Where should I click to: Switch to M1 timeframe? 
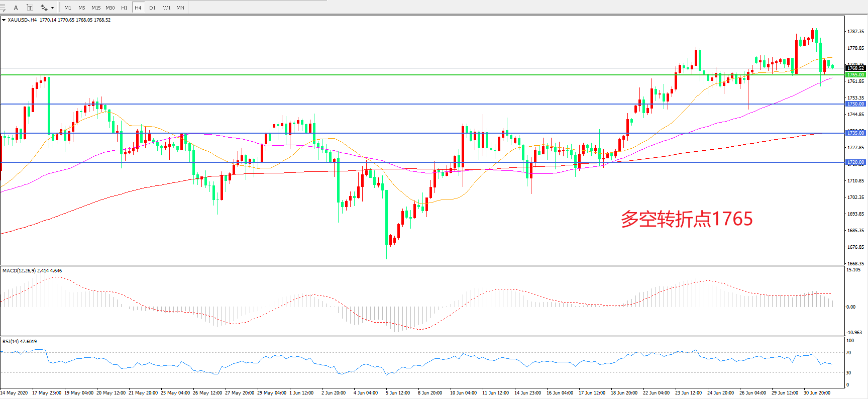point(68,8)
